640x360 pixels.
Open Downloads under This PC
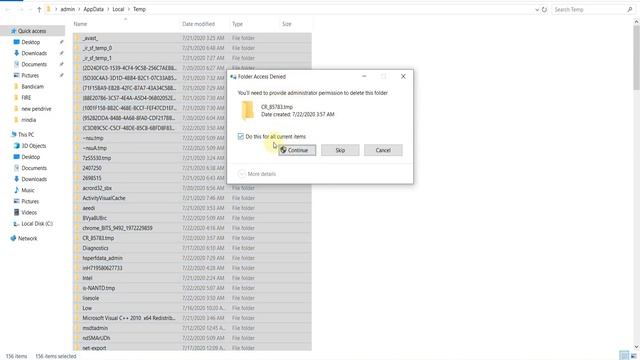[34, 179]
